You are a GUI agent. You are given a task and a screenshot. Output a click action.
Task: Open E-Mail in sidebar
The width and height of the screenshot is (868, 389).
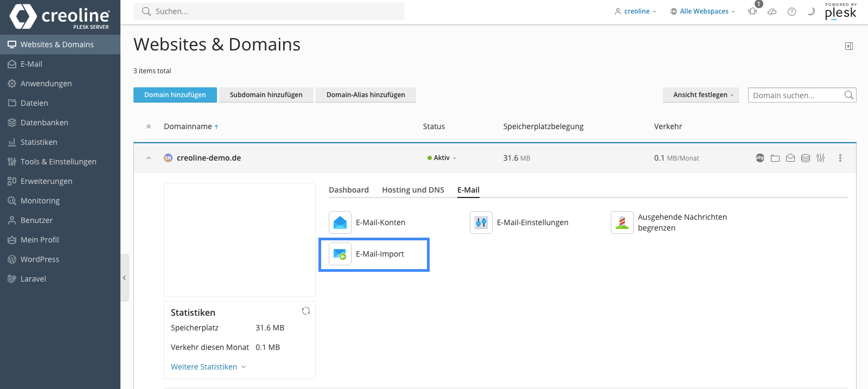(x=60, y=64)
